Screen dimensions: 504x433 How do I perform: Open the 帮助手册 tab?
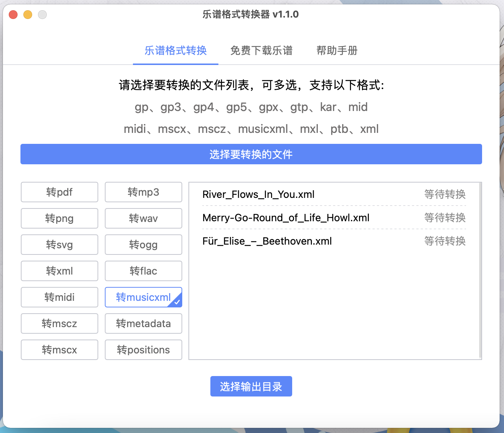click(337, 51)
